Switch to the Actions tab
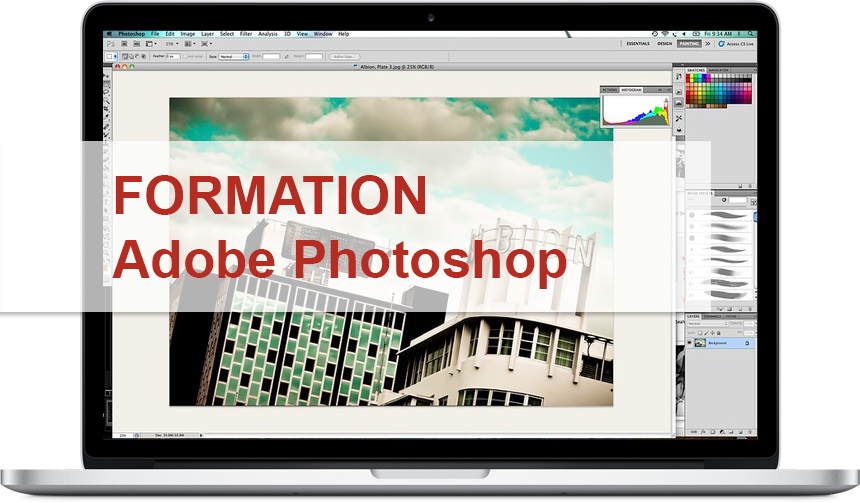 610,90
